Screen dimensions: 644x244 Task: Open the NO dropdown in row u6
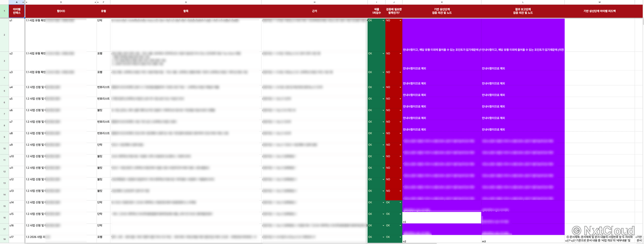point(400,110)
